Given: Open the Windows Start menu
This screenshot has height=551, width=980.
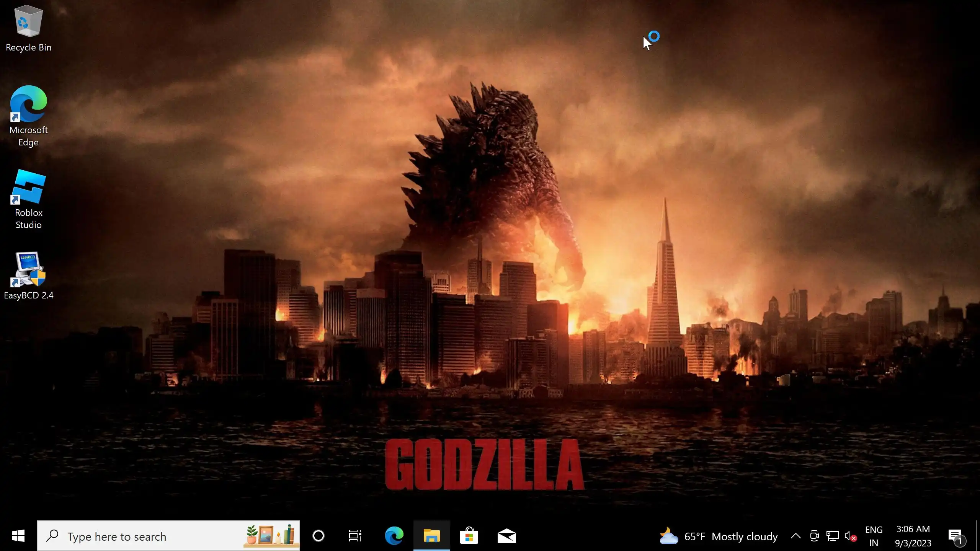Looking at the screenshot, I should (x=18, y=536).
